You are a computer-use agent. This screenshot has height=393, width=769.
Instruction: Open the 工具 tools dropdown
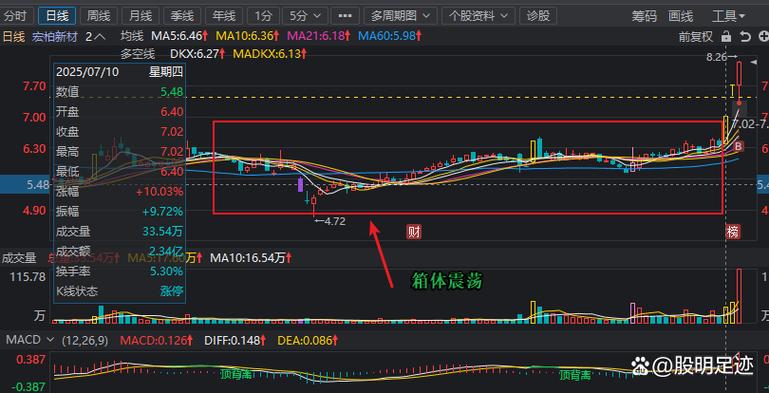pos(728,16)
